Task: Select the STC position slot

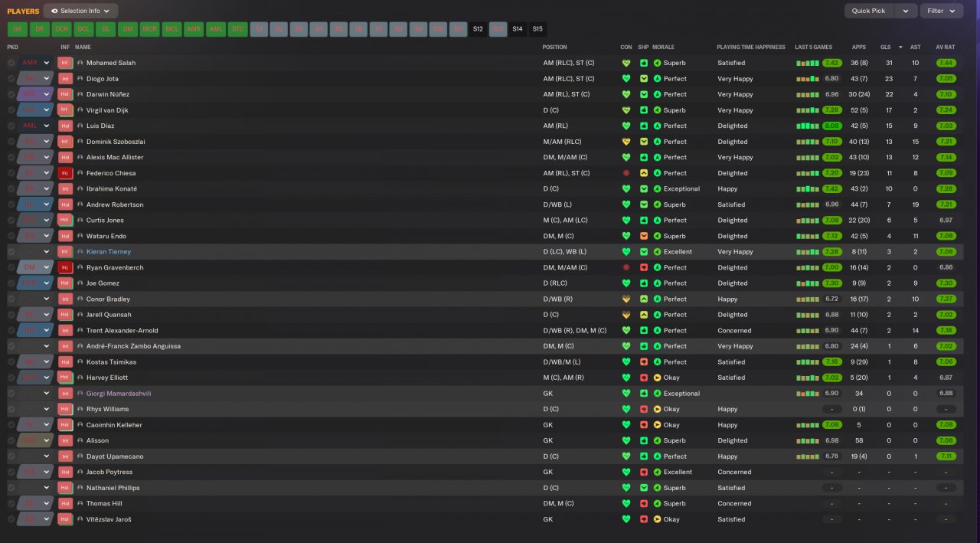Action: 238,29
